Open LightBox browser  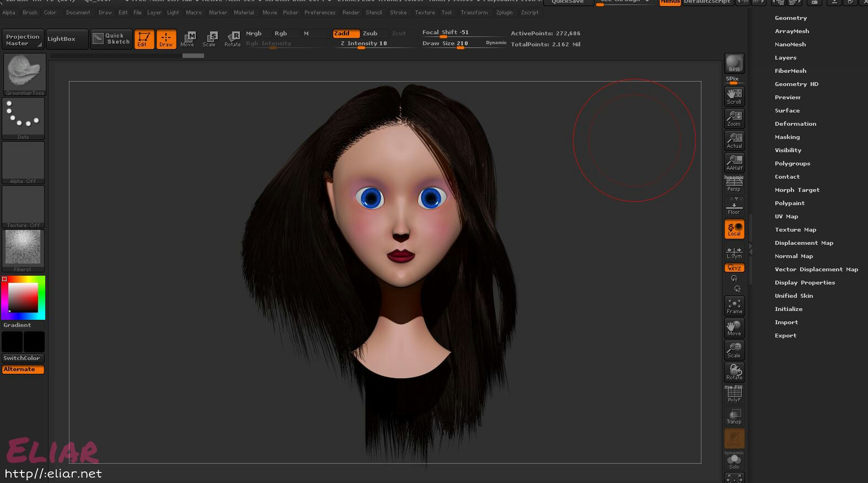click(x=67, y=39)
